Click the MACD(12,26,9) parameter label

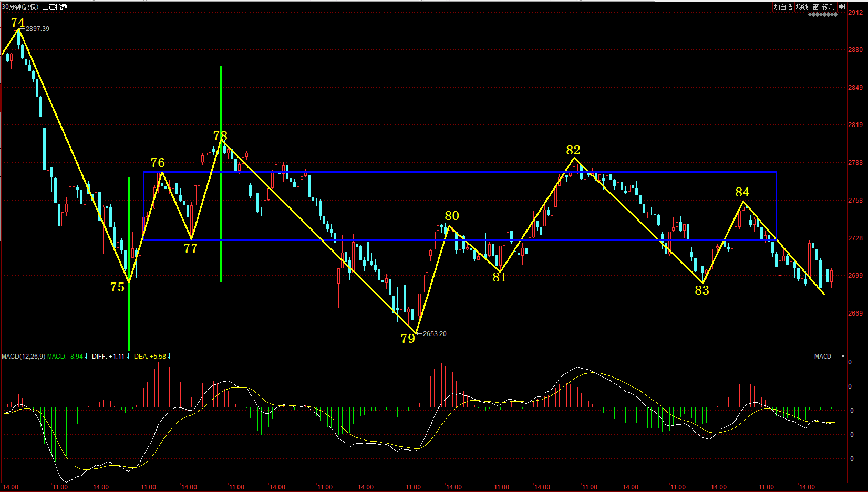pos(23,357)
